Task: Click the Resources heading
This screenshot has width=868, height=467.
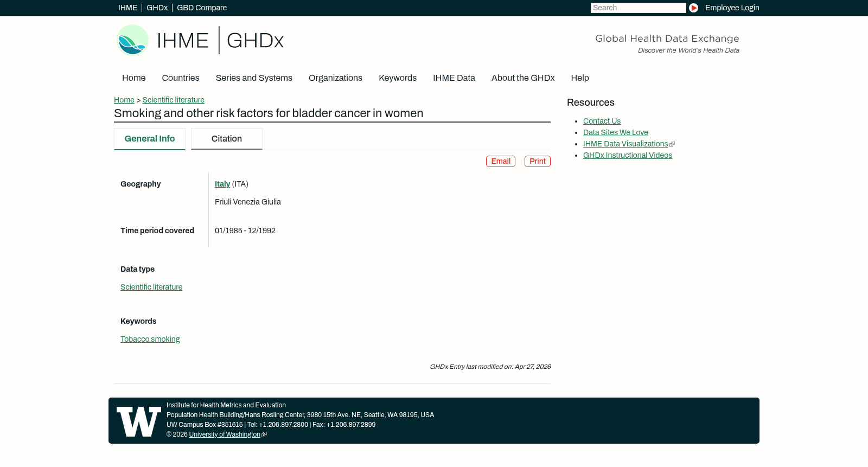Action: pyautogui.click(x=591, y=103)
